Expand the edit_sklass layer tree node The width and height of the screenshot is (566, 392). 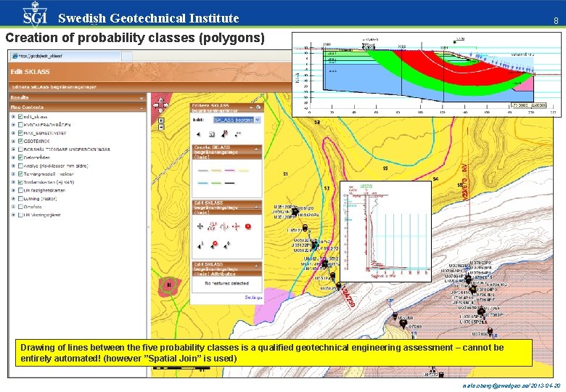tap(13, 117)
